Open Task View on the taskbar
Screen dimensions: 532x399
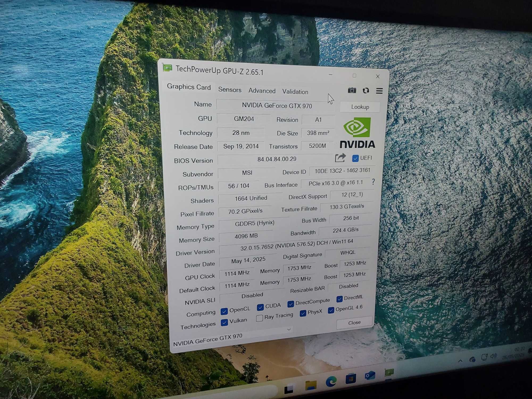click(289, 389)
